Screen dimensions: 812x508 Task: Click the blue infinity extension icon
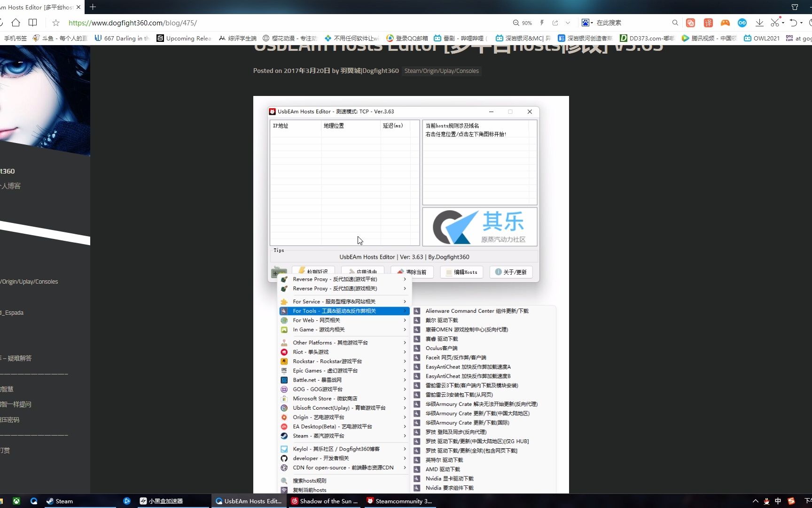click(742, 23)
